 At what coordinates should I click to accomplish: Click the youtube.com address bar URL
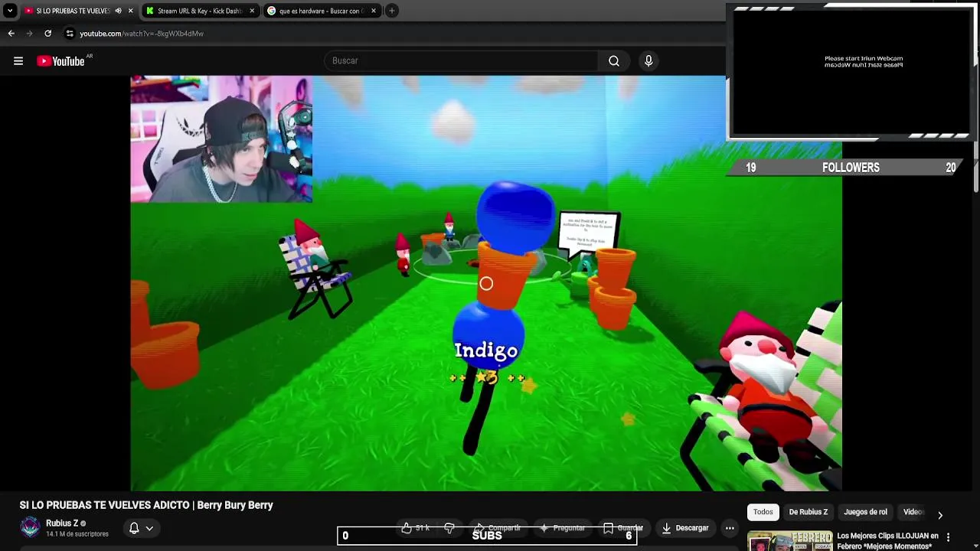142,34
